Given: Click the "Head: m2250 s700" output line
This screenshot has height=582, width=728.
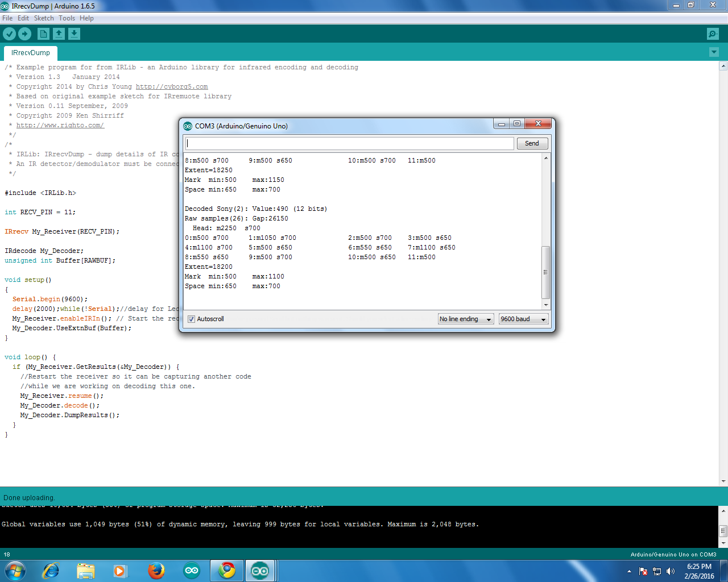Looking at the screenshot, I should tap(226, 228).
